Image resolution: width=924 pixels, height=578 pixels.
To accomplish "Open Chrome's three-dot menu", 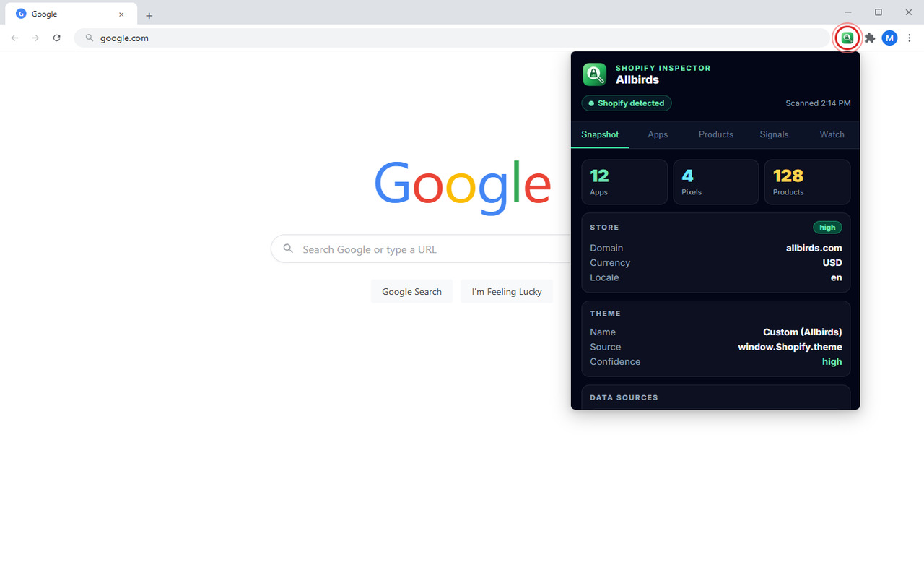I will [910, 38].
